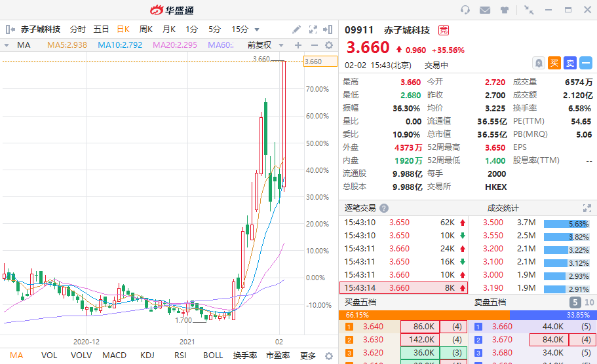Select the 1分 period
This screenshot has height=364, width=597.
(x=191, y=29)
